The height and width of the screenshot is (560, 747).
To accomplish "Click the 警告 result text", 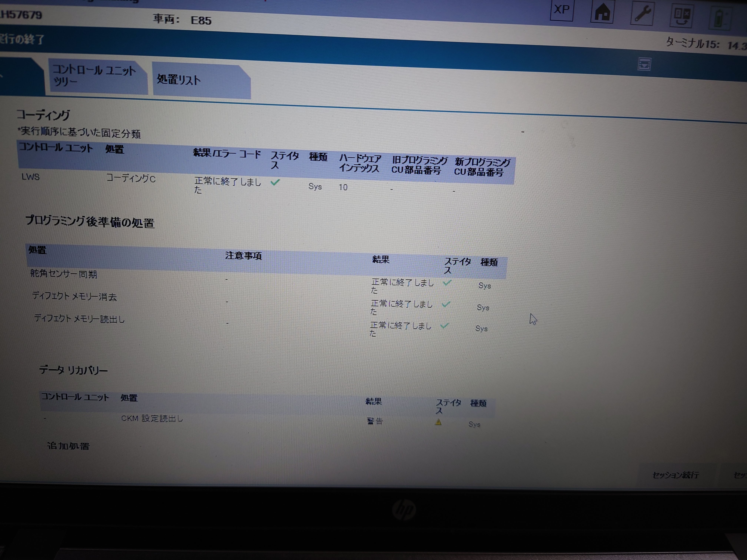I will click(375, 421).
